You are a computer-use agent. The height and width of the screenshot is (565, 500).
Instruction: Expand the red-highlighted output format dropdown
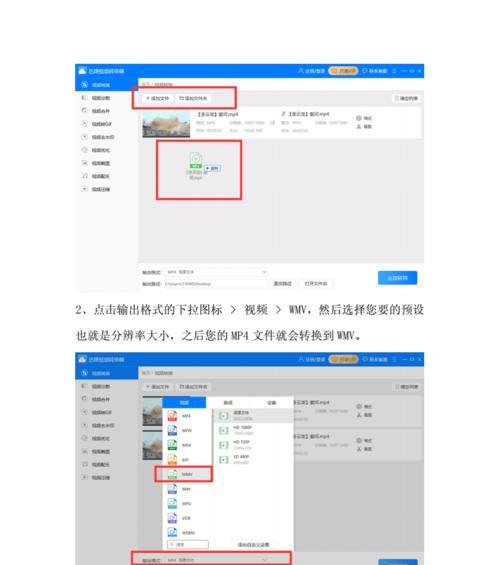pyautogui.click(x=217, y=560)
